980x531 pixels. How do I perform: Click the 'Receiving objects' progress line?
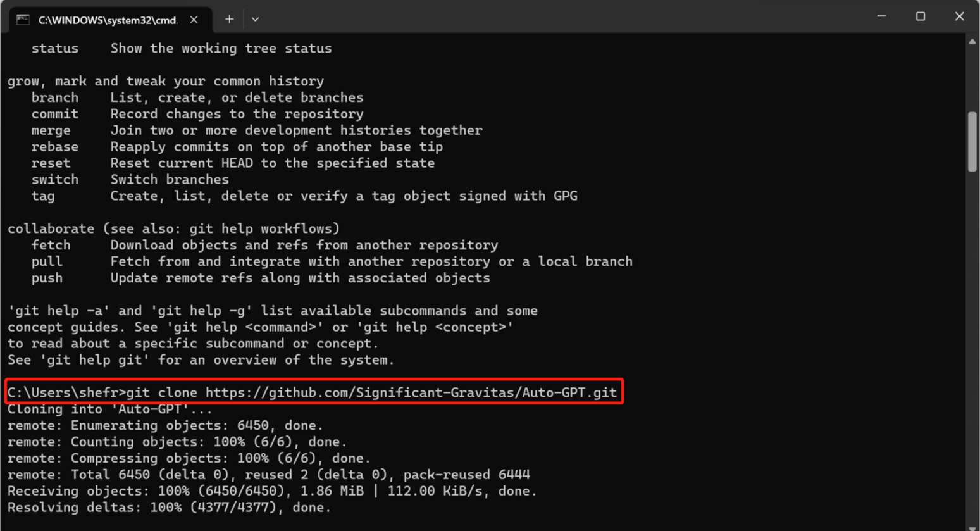click(272, 491)
